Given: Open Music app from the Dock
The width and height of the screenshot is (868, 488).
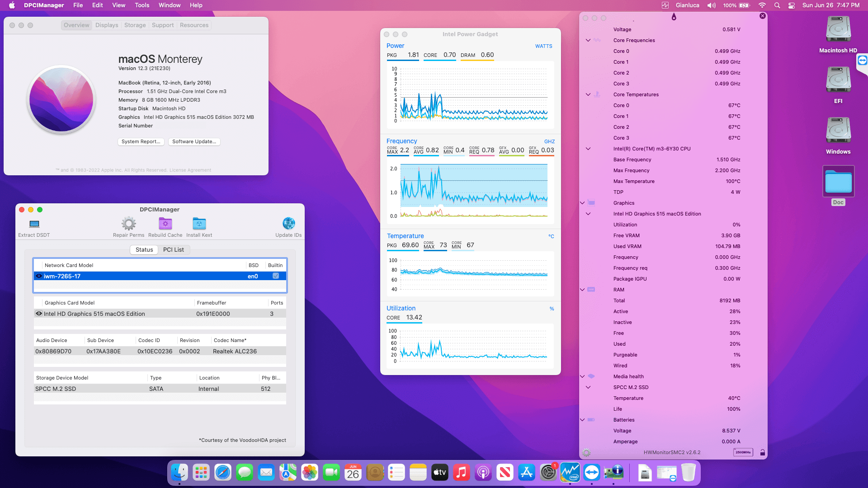Looking at the screenshot, I should pyautogui.click(x=462, y=473).
